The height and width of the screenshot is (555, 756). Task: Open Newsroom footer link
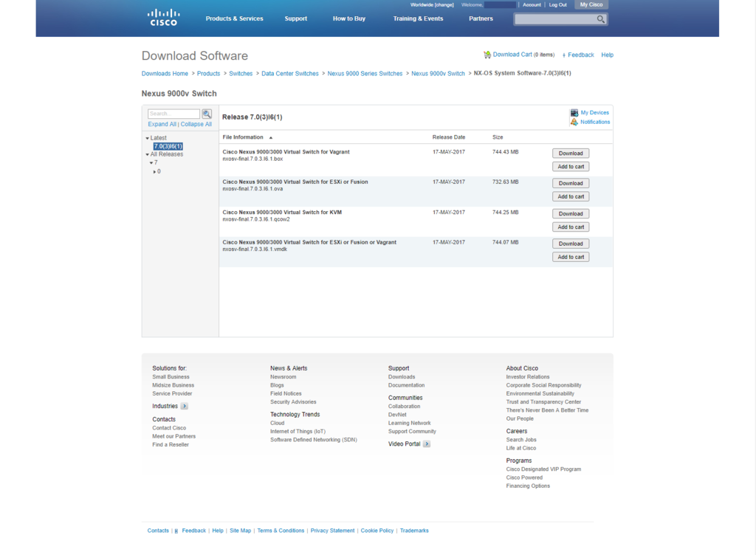click(283, 377)
